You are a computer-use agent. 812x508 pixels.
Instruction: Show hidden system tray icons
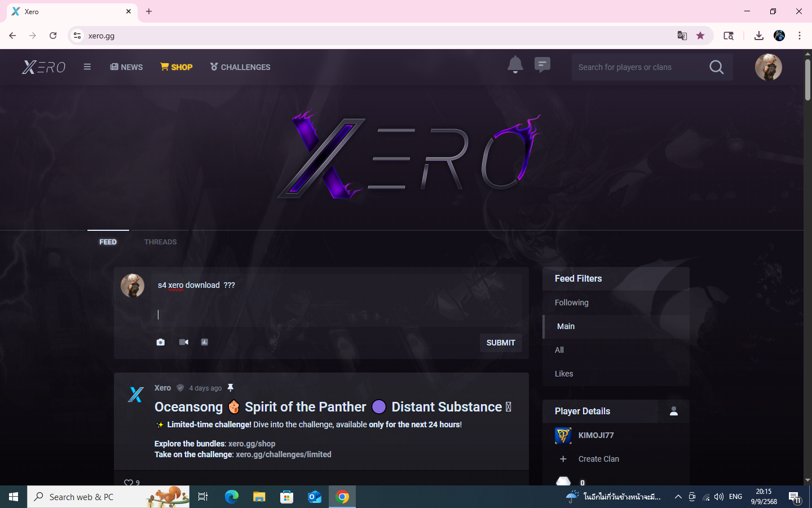678,497
